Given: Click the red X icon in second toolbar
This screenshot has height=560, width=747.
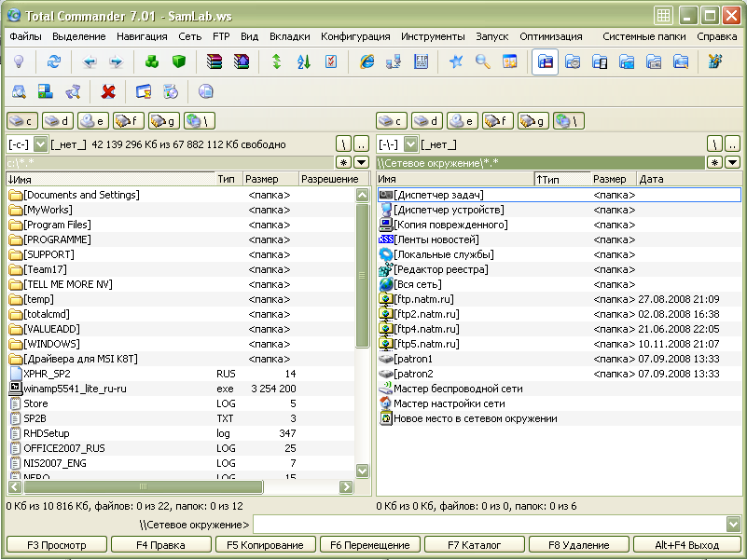Looking at the screenshot, I should (108, 91).
